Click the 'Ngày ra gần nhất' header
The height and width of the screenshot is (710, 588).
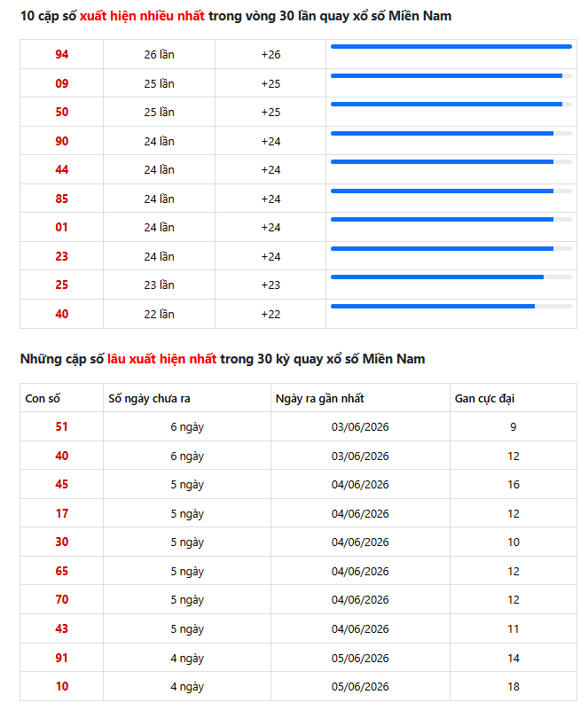pos(320,399)
